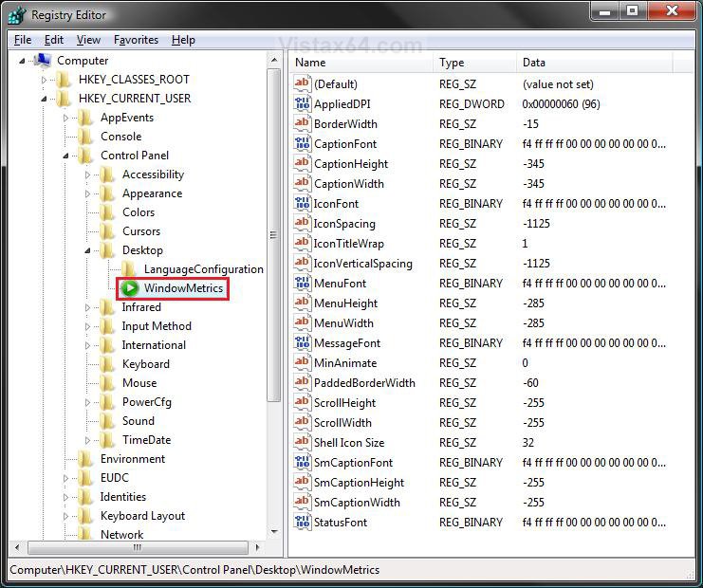Open the Favorites menu
703x588 pixels.
[x=136, y=40]
